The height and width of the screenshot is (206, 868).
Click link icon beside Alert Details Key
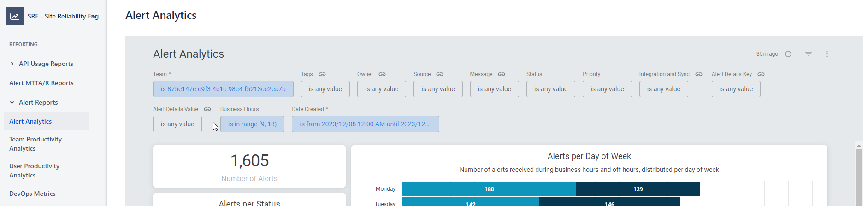click(x=761, y=74)
